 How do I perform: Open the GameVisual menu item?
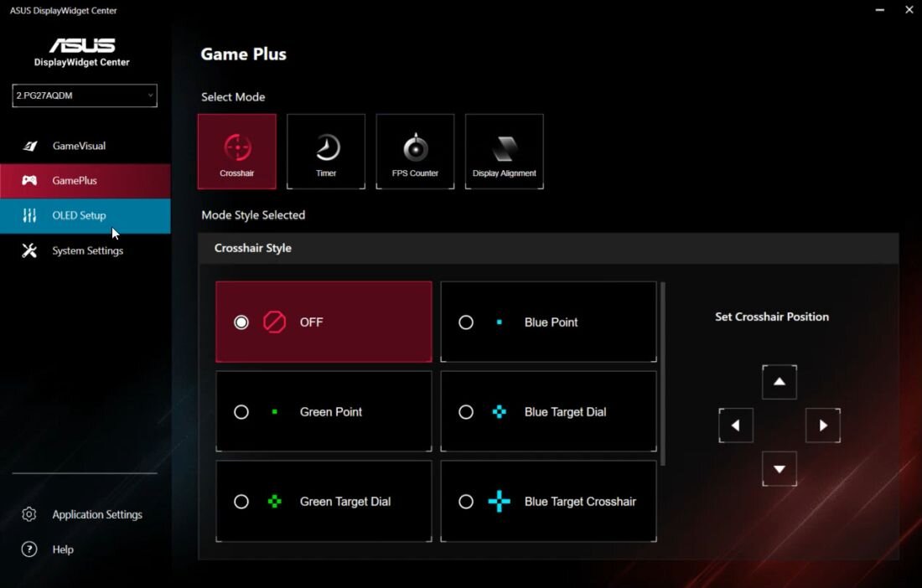85,146
